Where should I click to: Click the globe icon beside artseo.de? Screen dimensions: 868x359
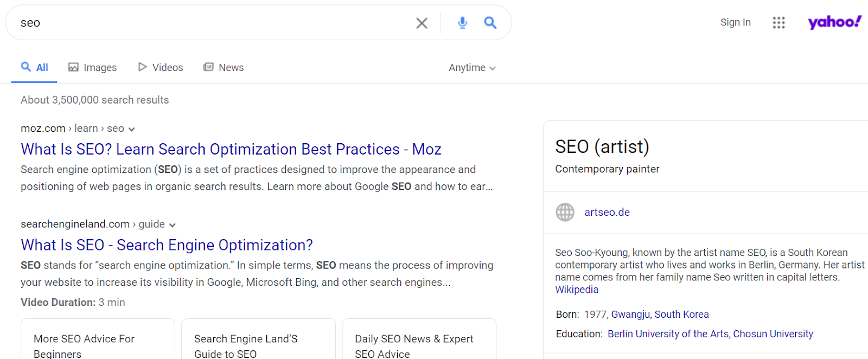pos(565,212)
